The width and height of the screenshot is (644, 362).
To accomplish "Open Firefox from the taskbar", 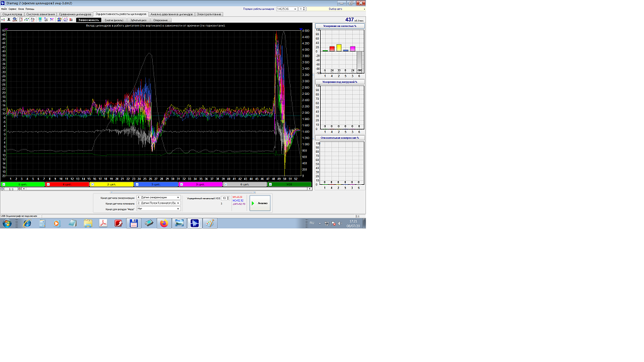I will click(164, 223).
